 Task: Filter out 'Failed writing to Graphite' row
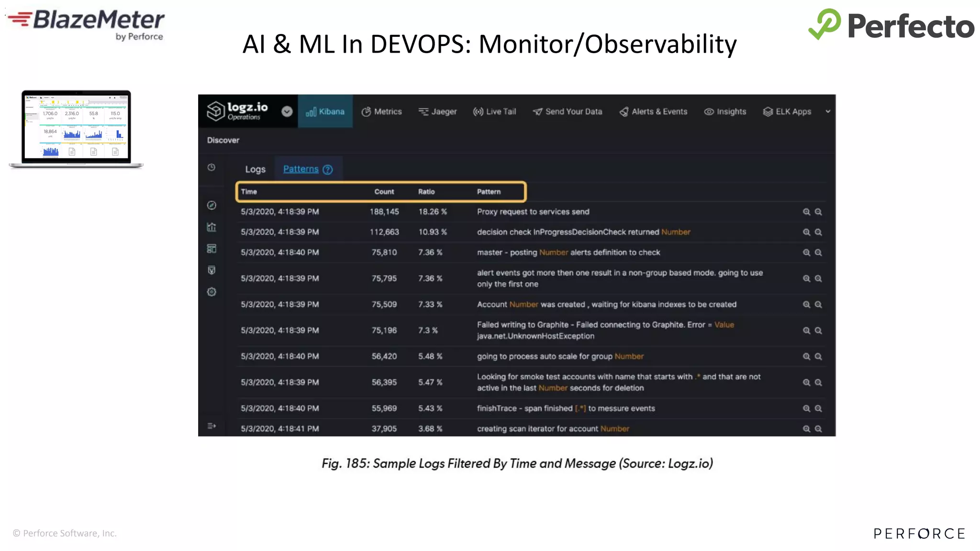pyautogui.click(x=818, y=331)
